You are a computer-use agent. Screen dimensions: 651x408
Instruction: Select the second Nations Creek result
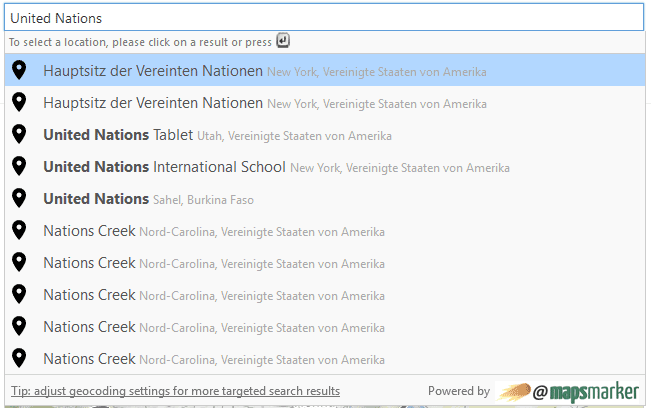pyautogui.click(x=325, y=262)
